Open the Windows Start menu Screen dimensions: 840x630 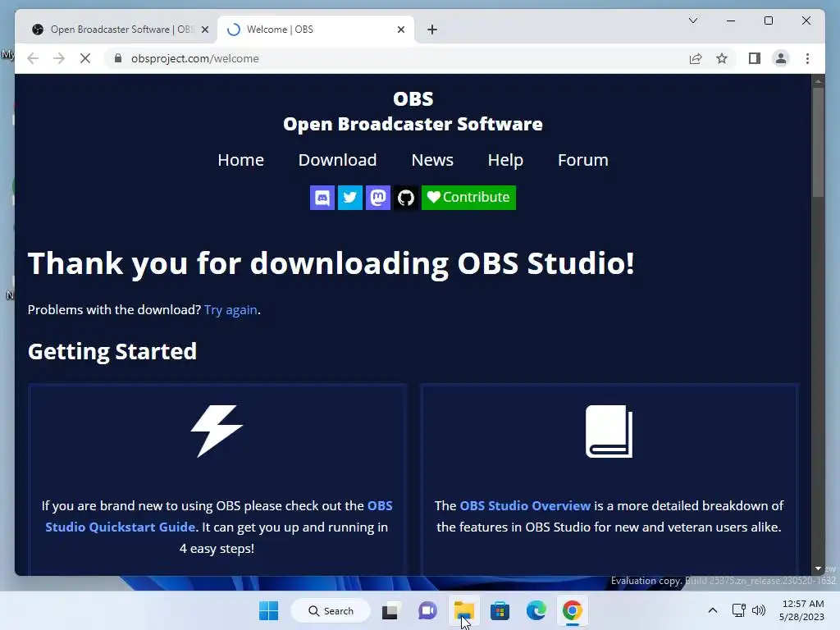(x=268, y=610)
